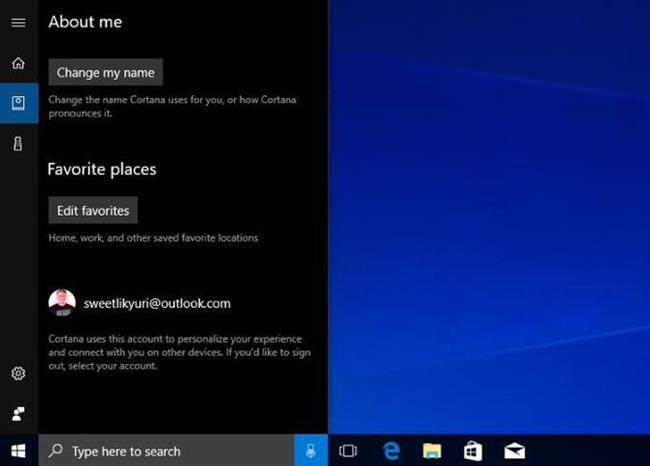Click the 'Home, work, and other saved' text
Image resolution: width=650 pixels, height=466 pixels.
tap(153, 238)
